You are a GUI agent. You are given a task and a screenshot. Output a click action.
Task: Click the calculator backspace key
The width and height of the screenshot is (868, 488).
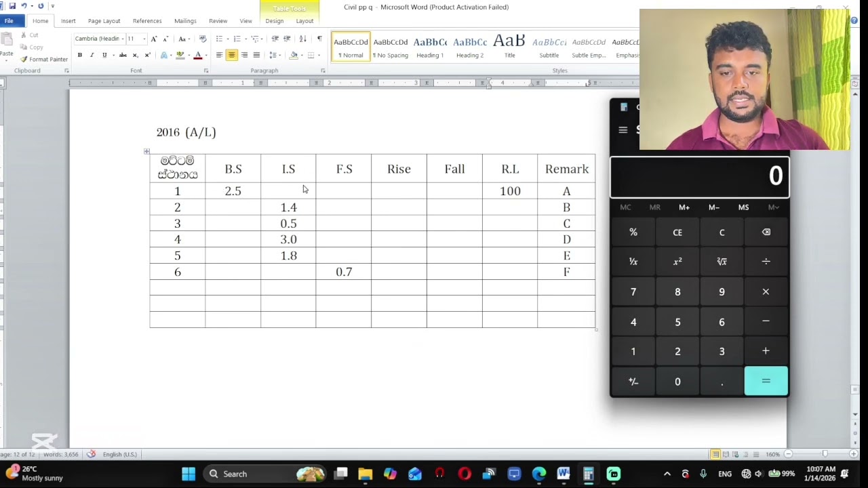click(x=766, y=232)
